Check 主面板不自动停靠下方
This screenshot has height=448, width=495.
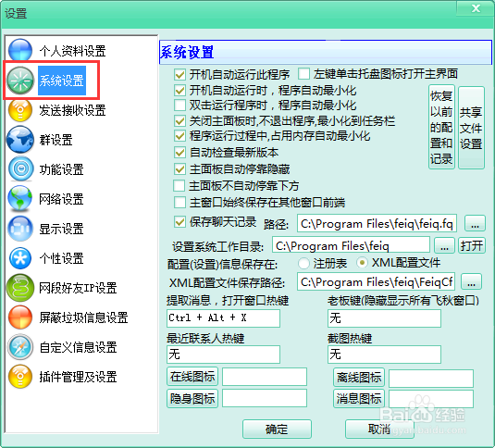pos(179,186)
